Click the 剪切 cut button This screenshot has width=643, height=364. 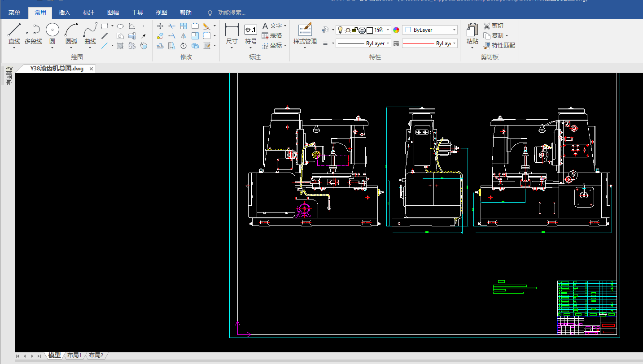(493, 26)
